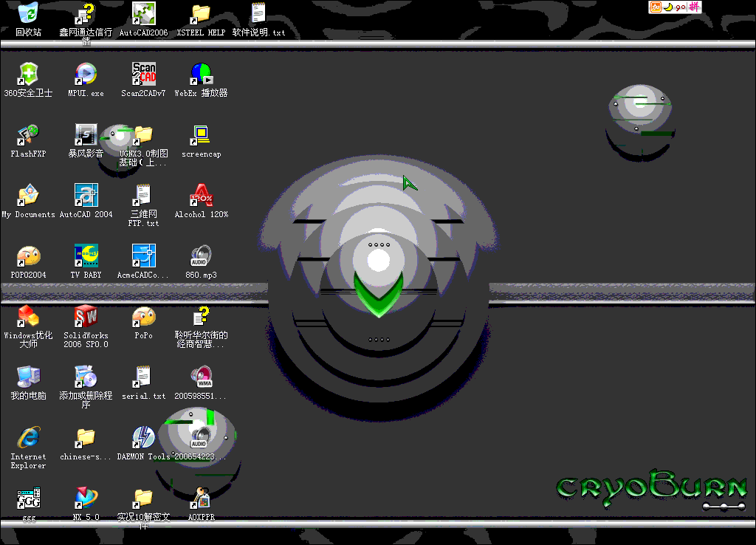Select the screencap shortcut icon
The image size is (756, 545).
coord(201,136)
